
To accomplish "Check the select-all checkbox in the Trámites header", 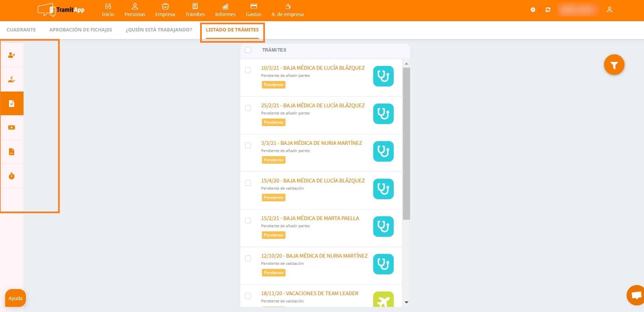I will tap(248, 50).
